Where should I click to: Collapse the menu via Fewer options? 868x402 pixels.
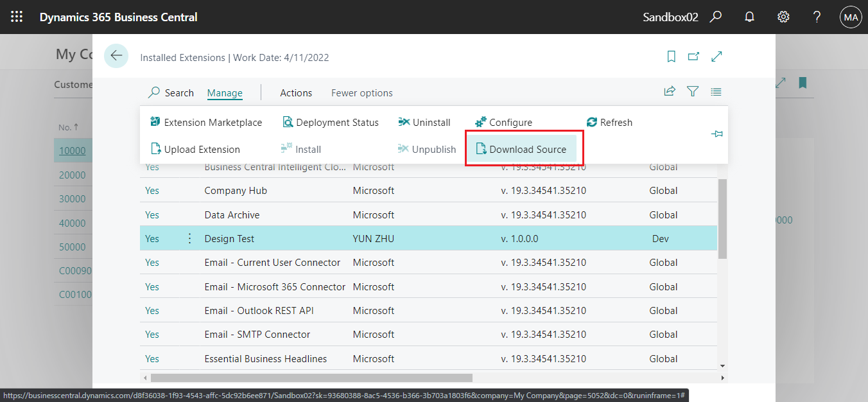coord(361,92)
